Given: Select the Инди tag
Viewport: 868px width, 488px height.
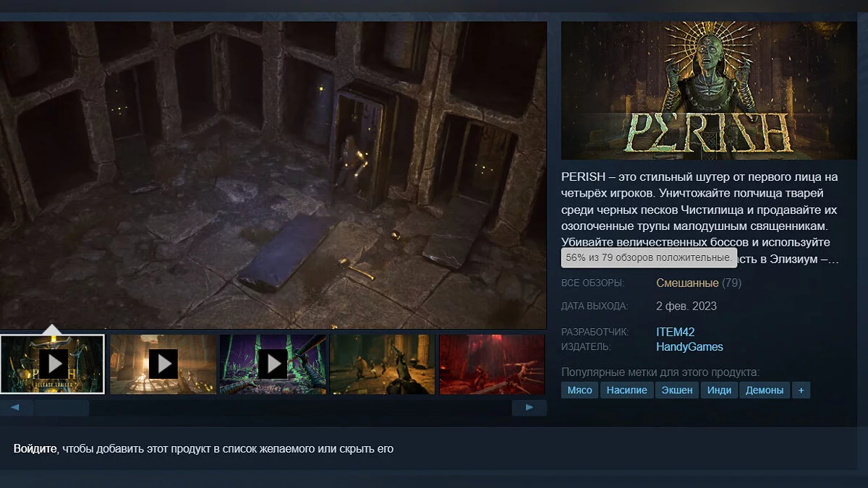Looking at the screenshot, I should (719, 390).
